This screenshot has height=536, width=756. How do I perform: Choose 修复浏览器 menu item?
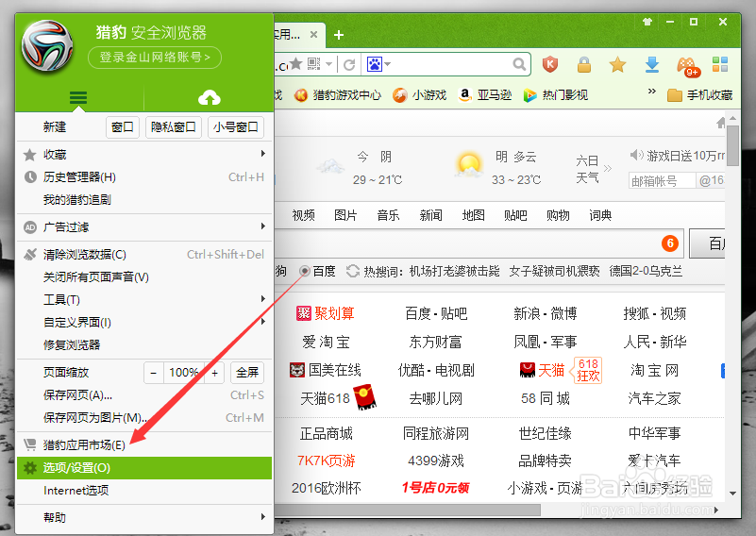pos(144,344)
